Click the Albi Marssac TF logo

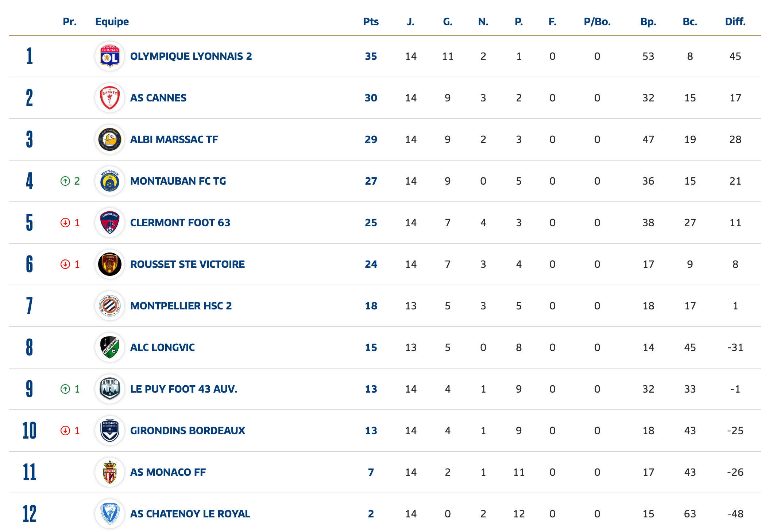pos(110,139)
